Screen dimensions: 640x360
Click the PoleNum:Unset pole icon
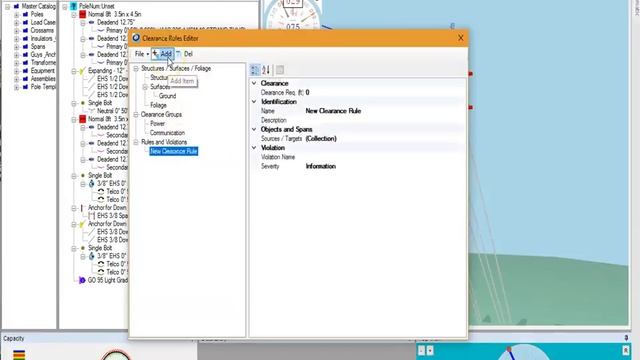[73, 7]
